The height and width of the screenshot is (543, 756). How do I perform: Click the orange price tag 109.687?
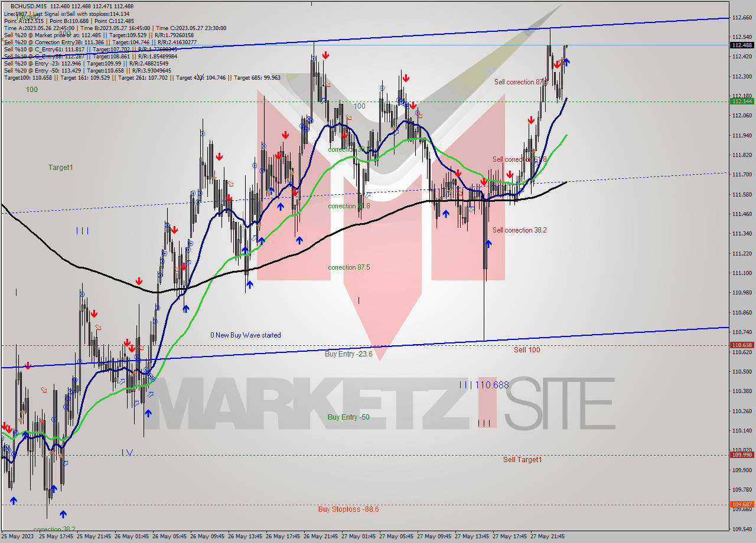tap(742, 505)
